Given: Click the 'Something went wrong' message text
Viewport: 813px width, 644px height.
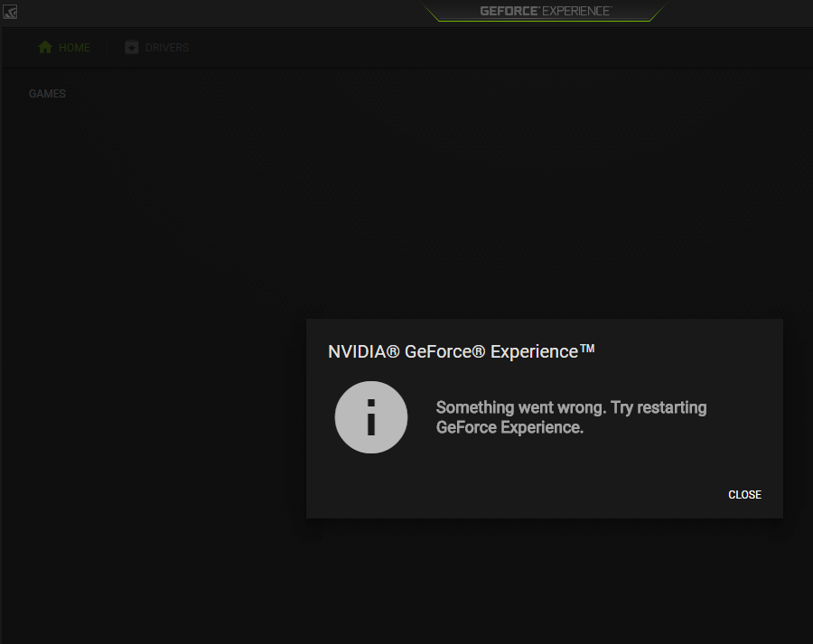Looking at the screenshot, I should [571, 417].
